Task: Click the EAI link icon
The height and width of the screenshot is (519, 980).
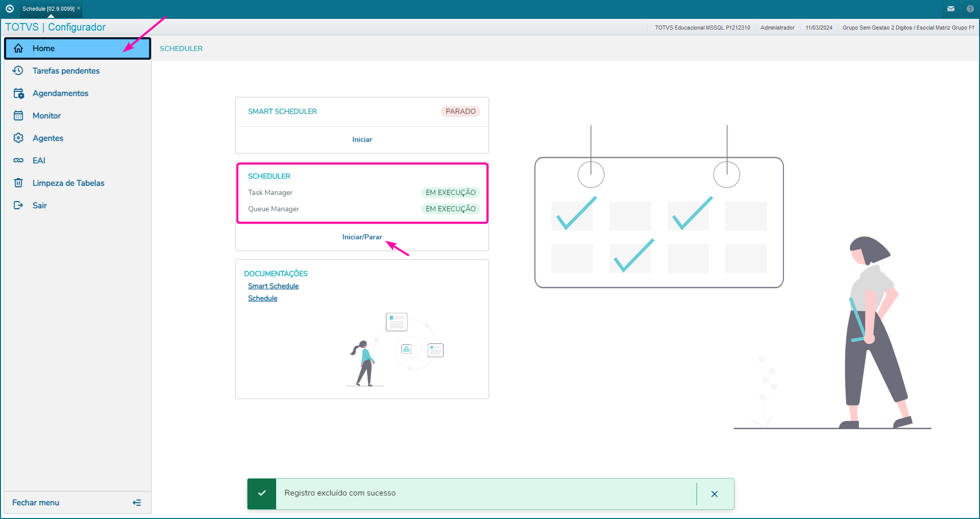Action: tap(18, 161)
